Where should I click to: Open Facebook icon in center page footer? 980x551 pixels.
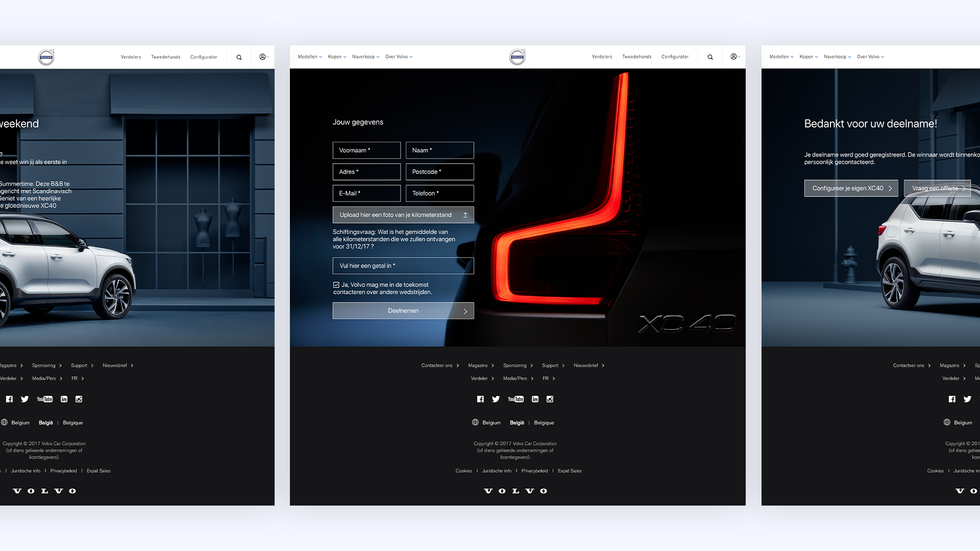tap(480, 399)
